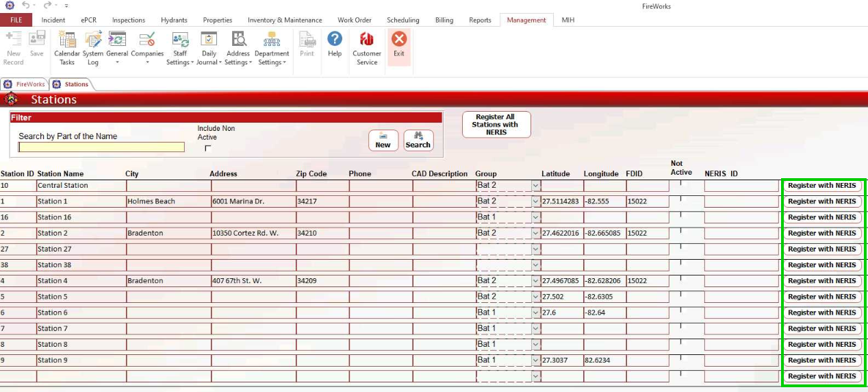Toggle Not Active checkbox for Central Station
This screenshot has height=392, width=868.
[x=680, y=182]
